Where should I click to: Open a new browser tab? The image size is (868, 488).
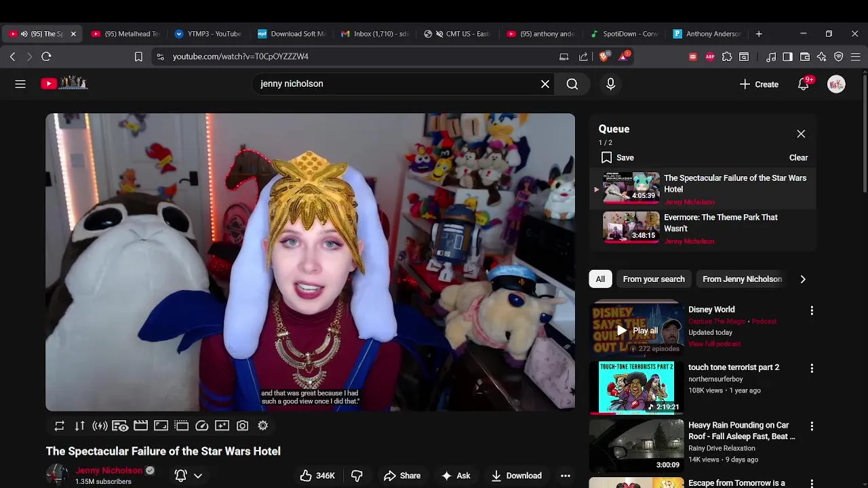(759, 34)
